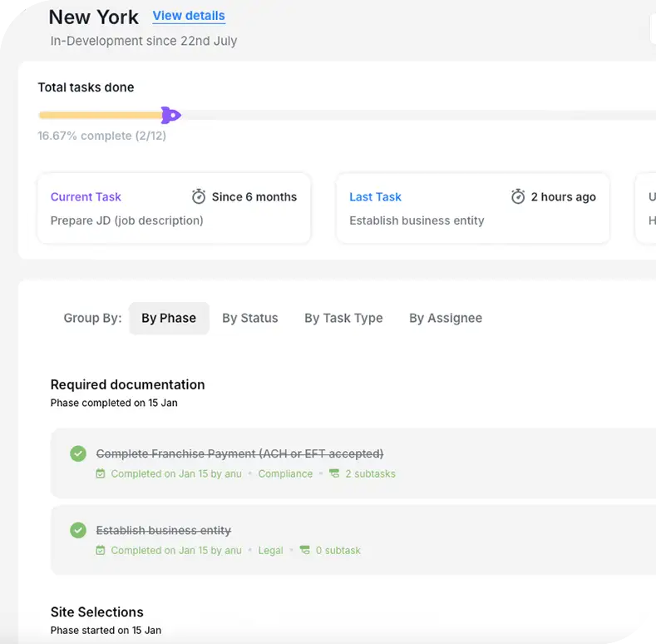Switch grouping to By Assignee

coord(446,318)
